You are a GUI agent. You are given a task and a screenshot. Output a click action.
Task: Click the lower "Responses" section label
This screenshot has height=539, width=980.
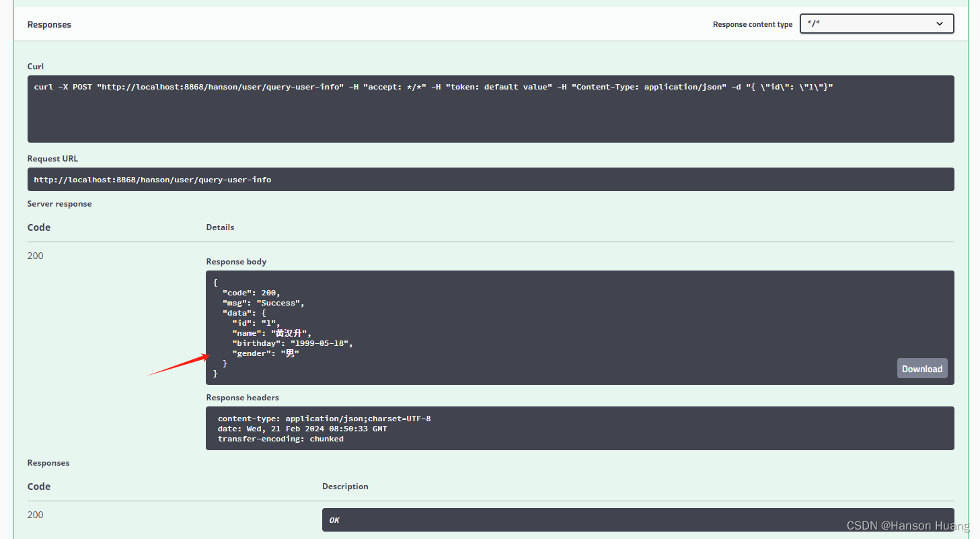tap(48, 463)
